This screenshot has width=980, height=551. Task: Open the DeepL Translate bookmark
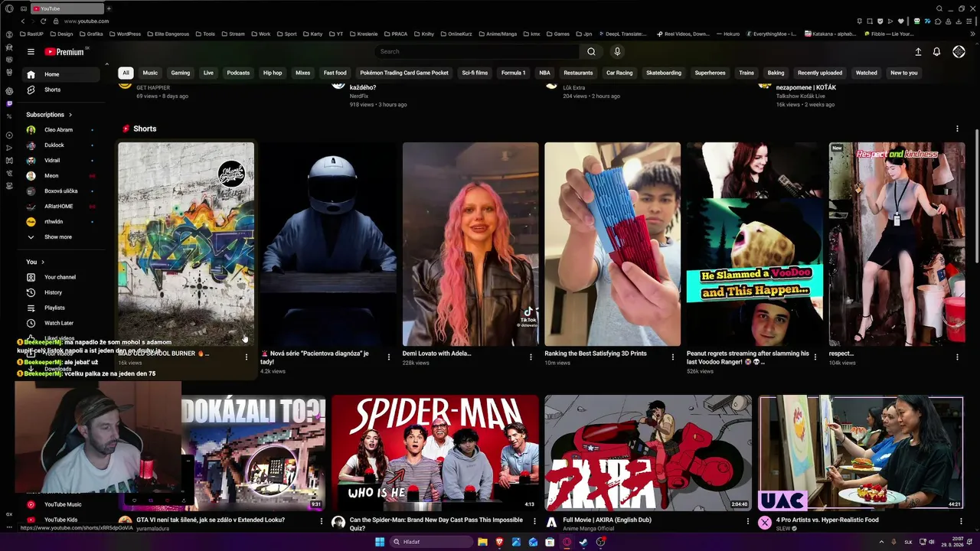coord(622,34)
